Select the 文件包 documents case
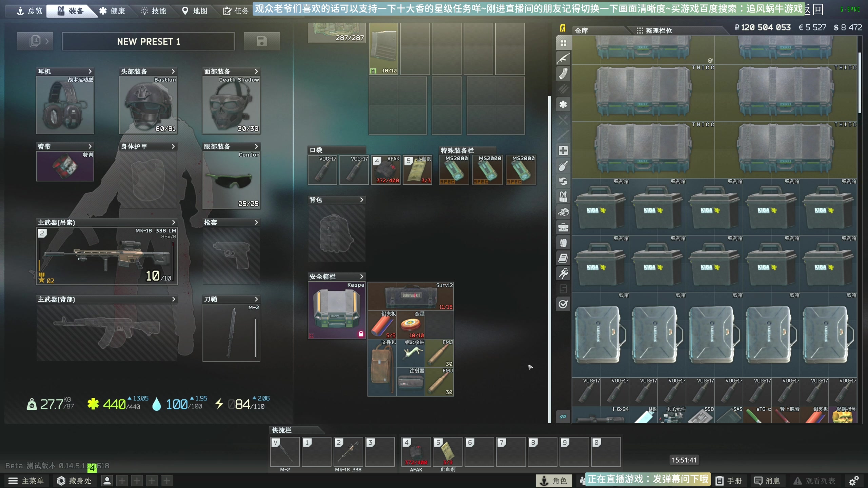Image resolution: width=868 pixels, height=488 pixels. click(x=382, y=367)
